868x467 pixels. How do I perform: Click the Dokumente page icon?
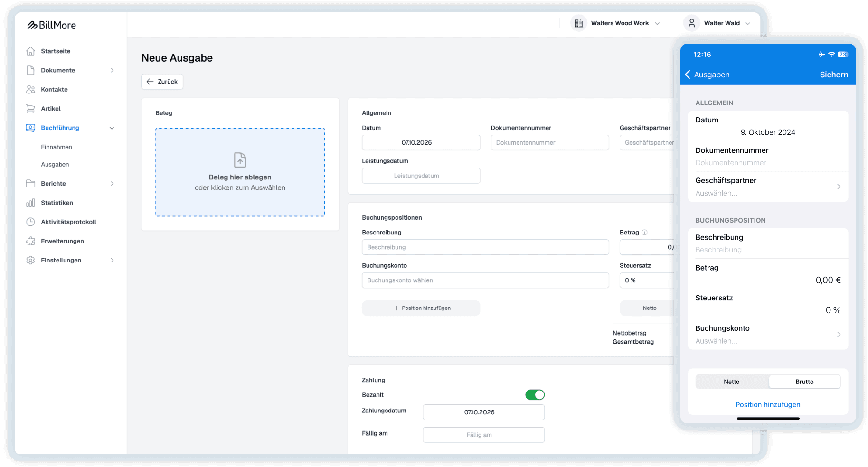[31, 70]
